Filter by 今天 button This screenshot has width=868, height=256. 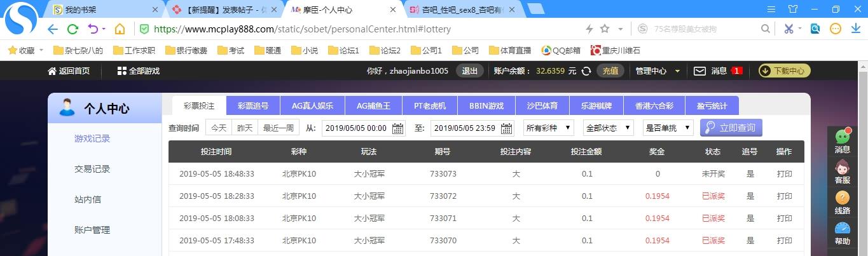click(219, 128)
